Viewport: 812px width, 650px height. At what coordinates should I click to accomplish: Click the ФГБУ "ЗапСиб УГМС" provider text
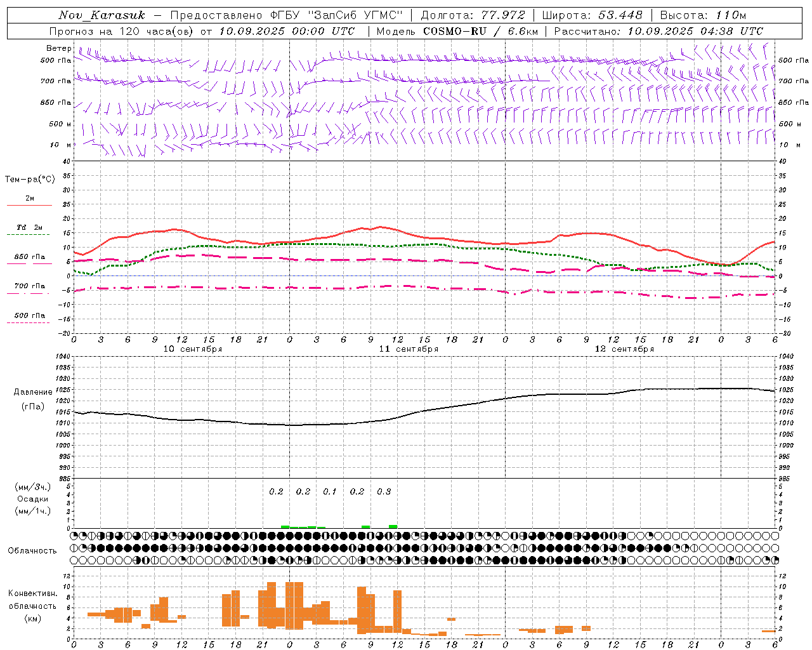337,15
